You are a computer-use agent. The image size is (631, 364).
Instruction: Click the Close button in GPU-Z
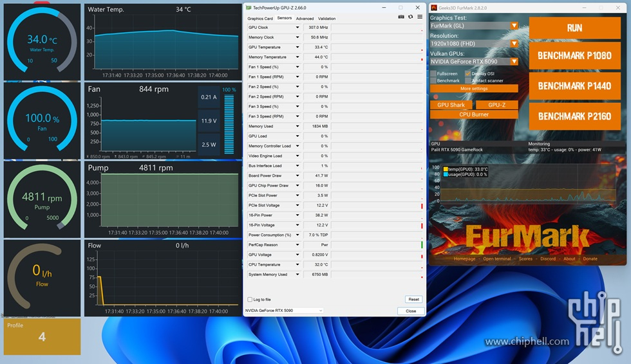[411, 311]
